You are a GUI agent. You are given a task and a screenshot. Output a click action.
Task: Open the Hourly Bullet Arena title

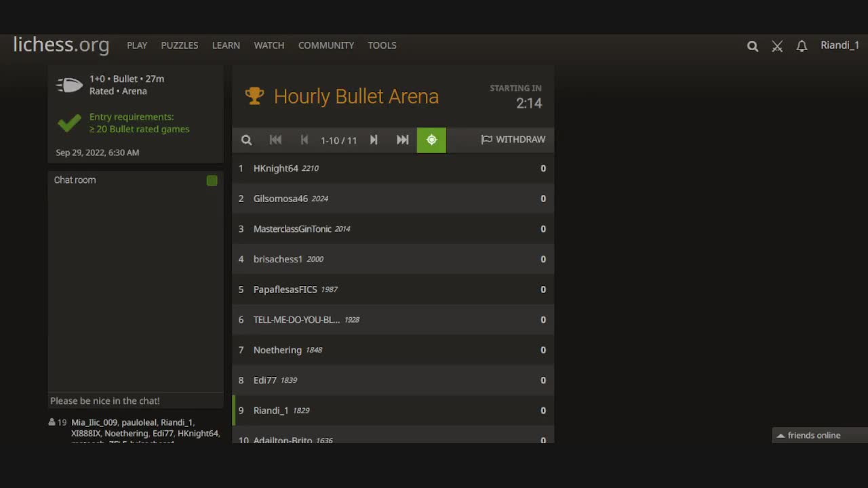pos(356,96)
